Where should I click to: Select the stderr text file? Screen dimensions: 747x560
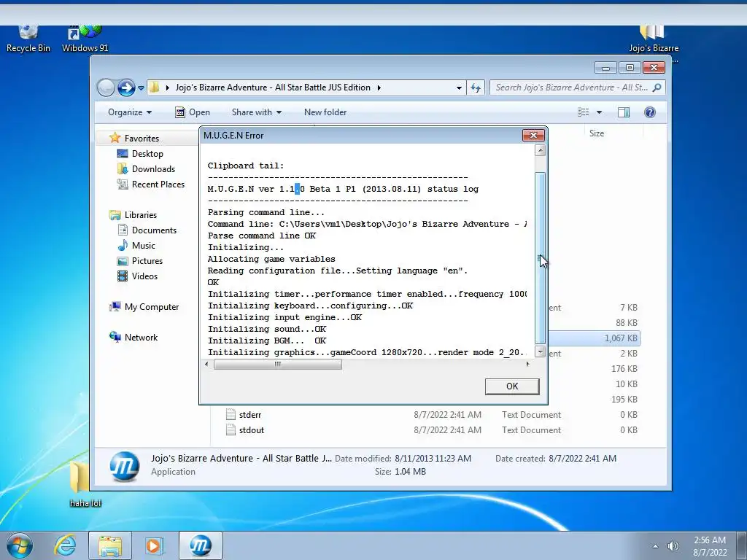point(250,415)
